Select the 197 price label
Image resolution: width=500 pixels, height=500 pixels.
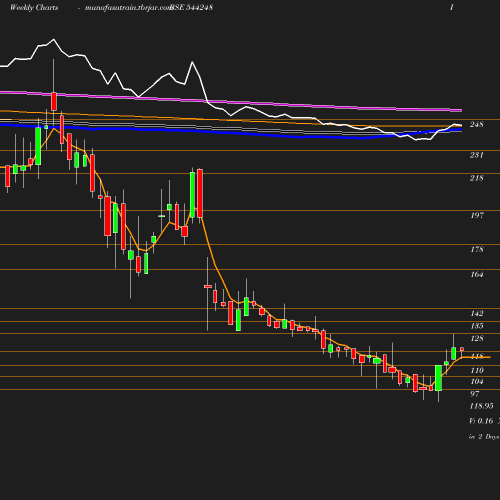[477, 215]
